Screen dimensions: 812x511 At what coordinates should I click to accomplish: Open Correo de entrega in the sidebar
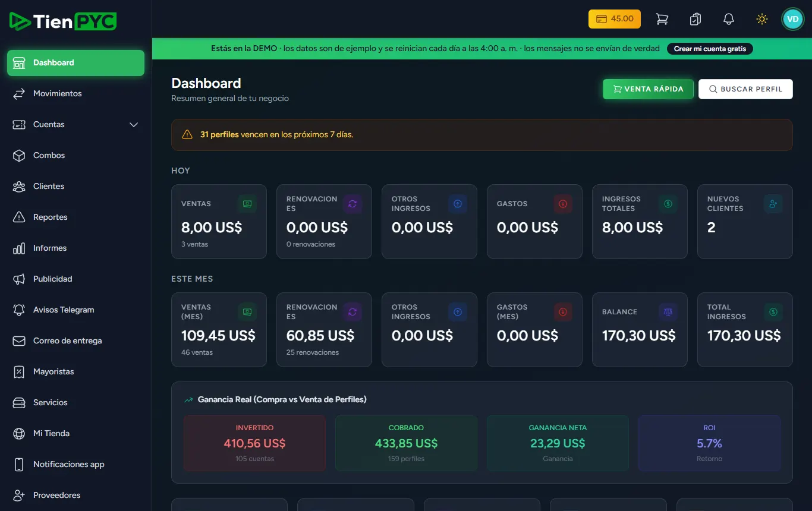tap(75, 341)
